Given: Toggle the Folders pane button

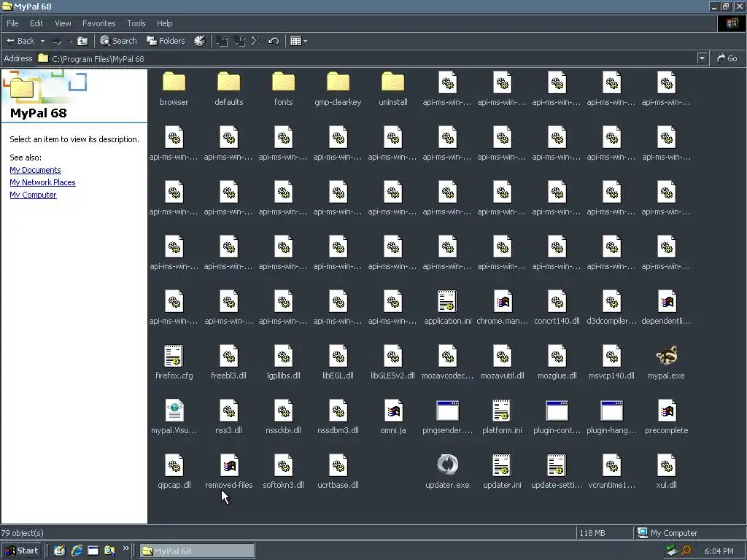Looking at the screenshot, I should point(166,41).
